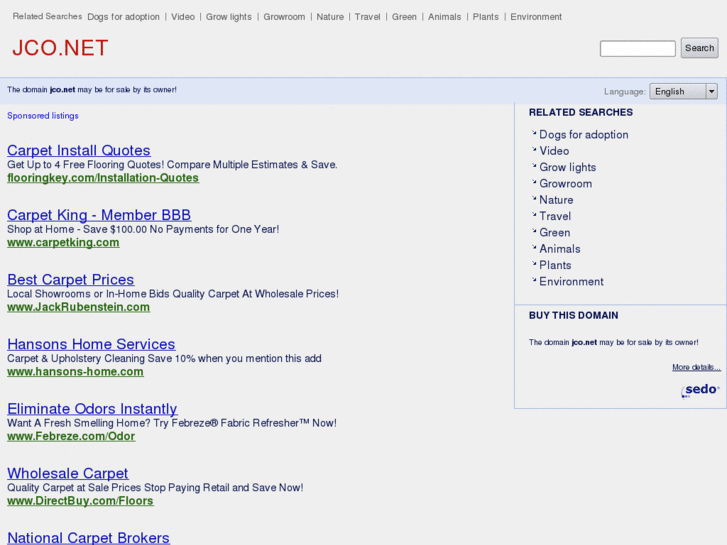This screenshot has width=727, height=545.
Task: Select Video in top related searches bar
Action: pyautogui.click(x=183, y=17)
